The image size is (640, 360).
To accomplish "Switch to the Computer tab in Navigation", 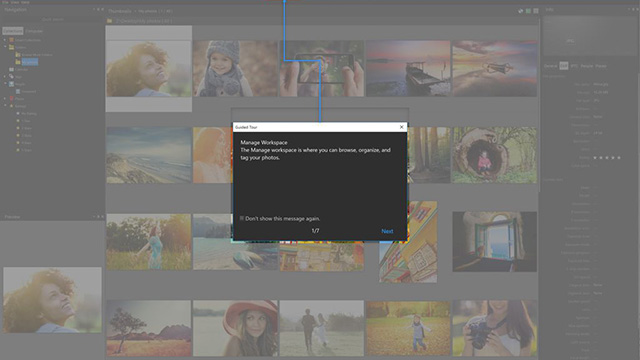I will [34, 31].
